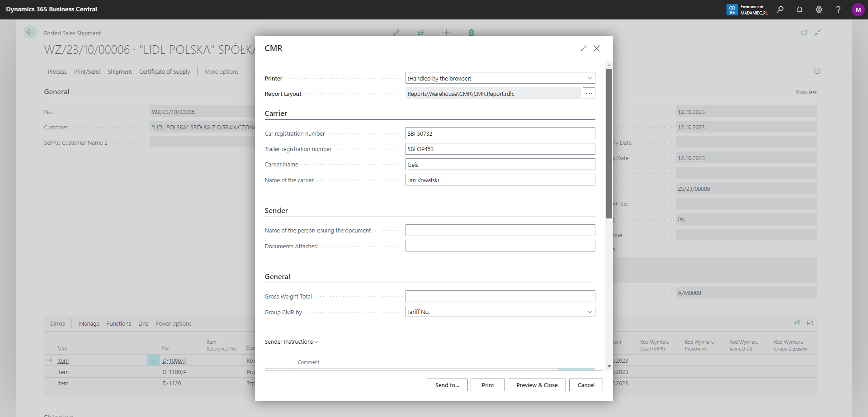
Task: Click the Gross Weight Total field
Action: pos(500,296)
